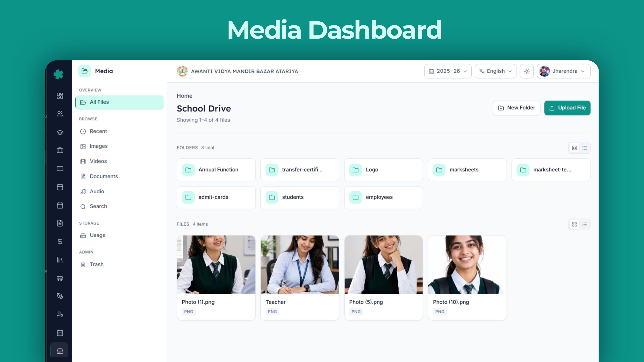Click the calendar icon above the file icon
This screenshot has width=644, height=362.
pos(60,205)
